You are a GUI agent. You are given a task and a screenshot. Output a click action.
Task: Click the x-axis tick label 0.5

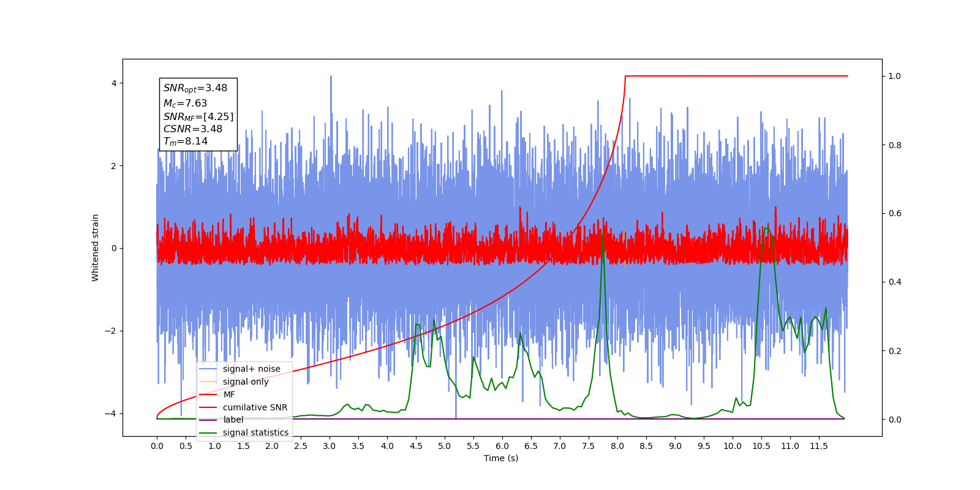(186, 446)
